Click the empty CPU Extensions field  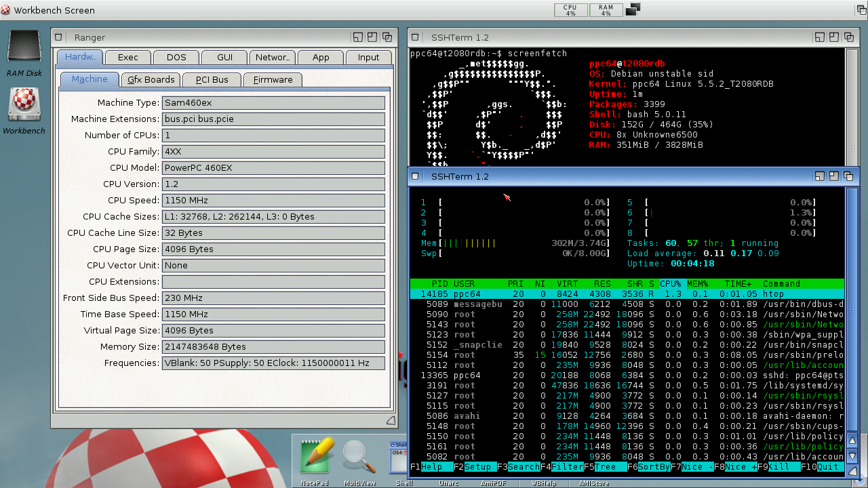click(x=273, y=282)
